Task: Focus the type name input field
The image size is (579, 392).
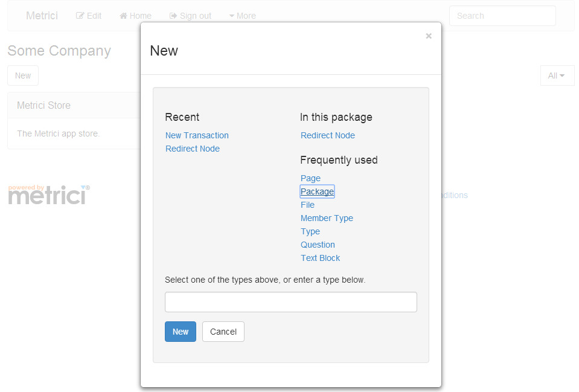Action: point(291,302)
